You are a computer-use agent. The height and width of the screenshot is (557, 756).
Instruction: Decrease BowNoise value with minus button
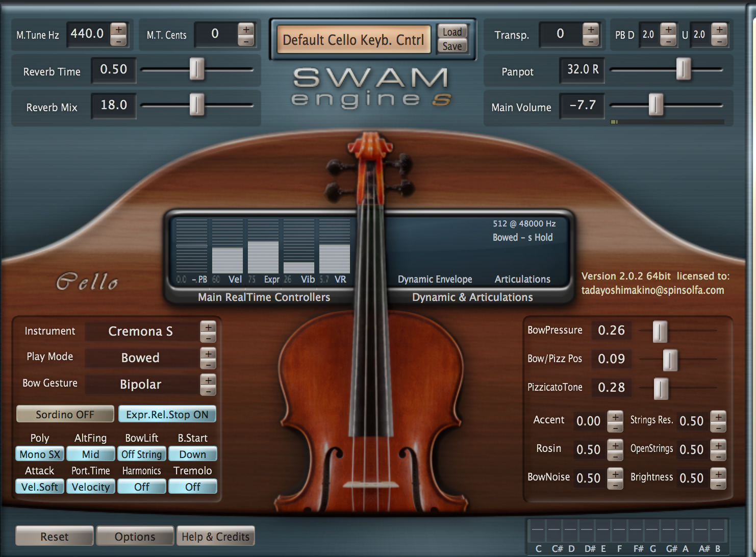point(615,485)
